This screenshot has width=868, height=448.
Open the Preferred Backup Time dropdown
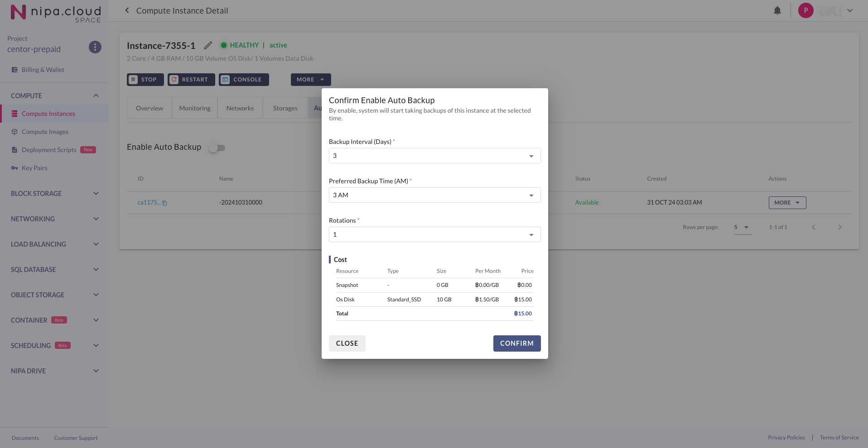point(434,195)
